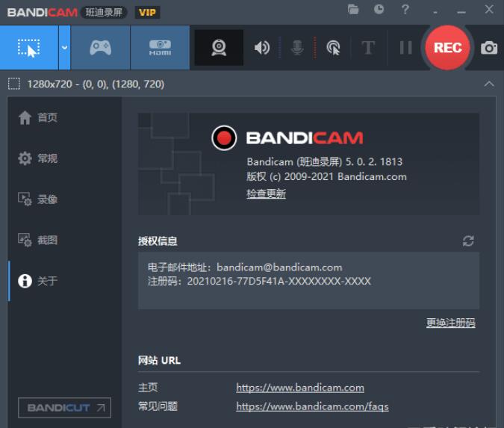Take a screenshot with the camera icon
This screenshot has height=428, width=504.
(x=489, y=48)
